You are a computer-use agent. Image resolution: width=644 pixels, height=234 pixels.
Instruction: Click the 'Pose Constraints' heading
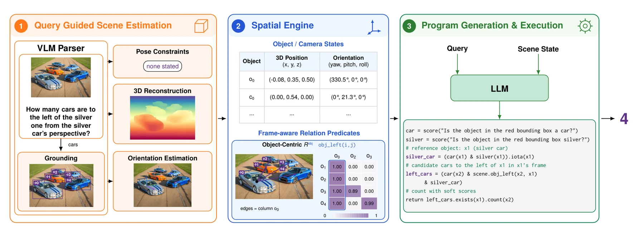(162, 52)
